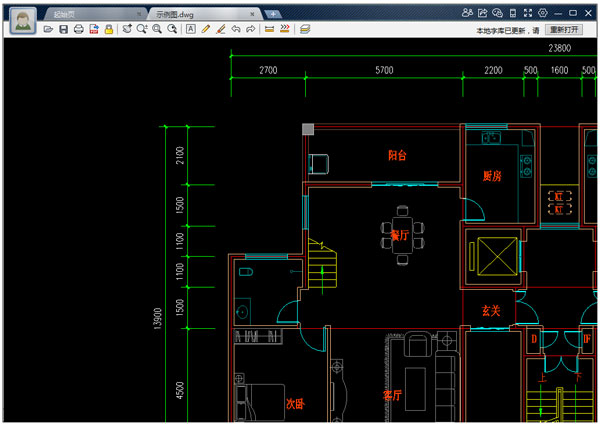The width and height of the screenshot is (600, 425).
Task: Click the yellow elevator shaft symbol
Action: pos(497,256)
